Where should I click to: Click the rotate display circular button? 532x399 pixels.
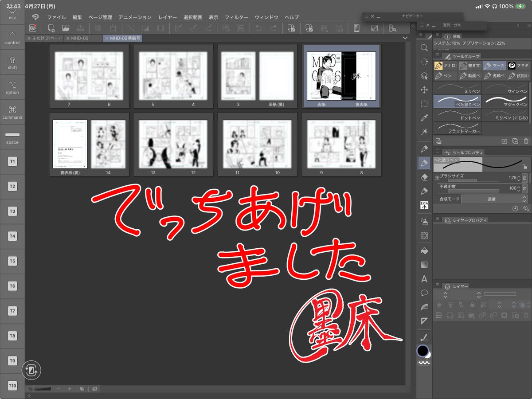click(x=31, y=371)
